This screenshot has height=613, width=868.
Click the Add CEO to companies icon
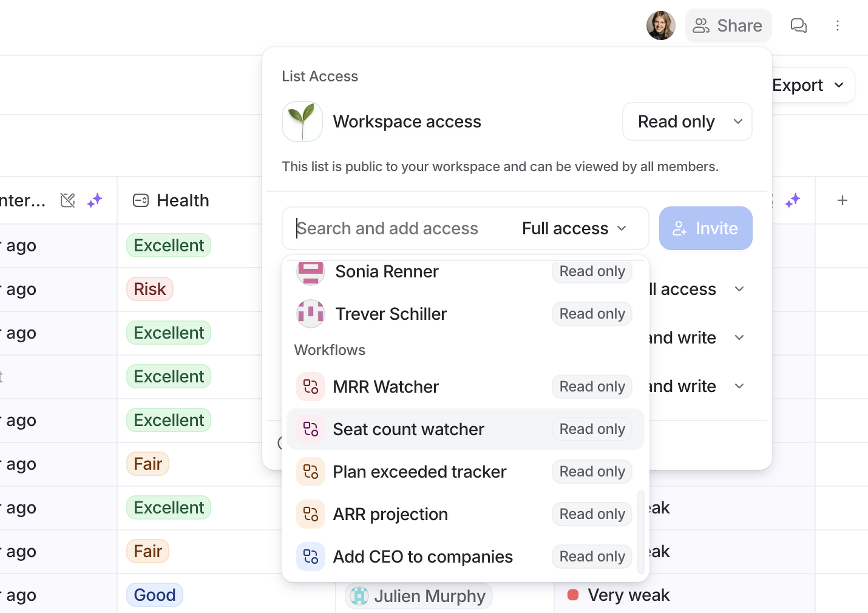tap(310, 557)
